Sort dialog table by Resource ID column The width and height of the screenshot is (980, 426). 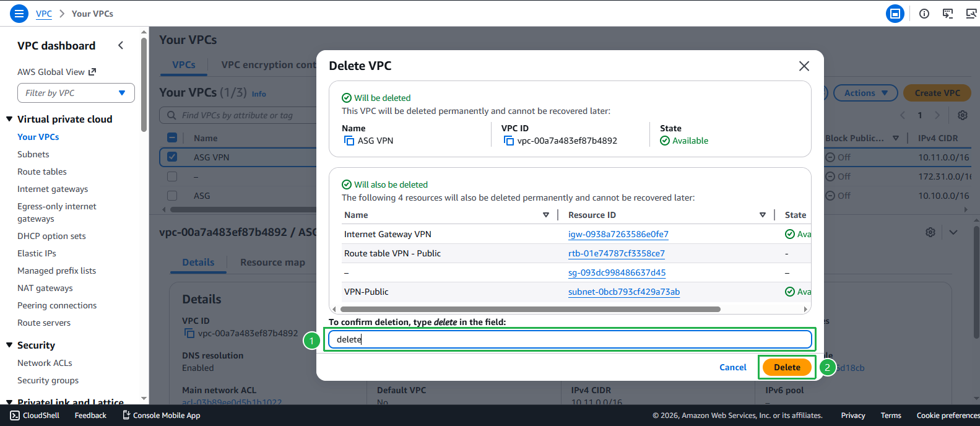coord(762,215)
